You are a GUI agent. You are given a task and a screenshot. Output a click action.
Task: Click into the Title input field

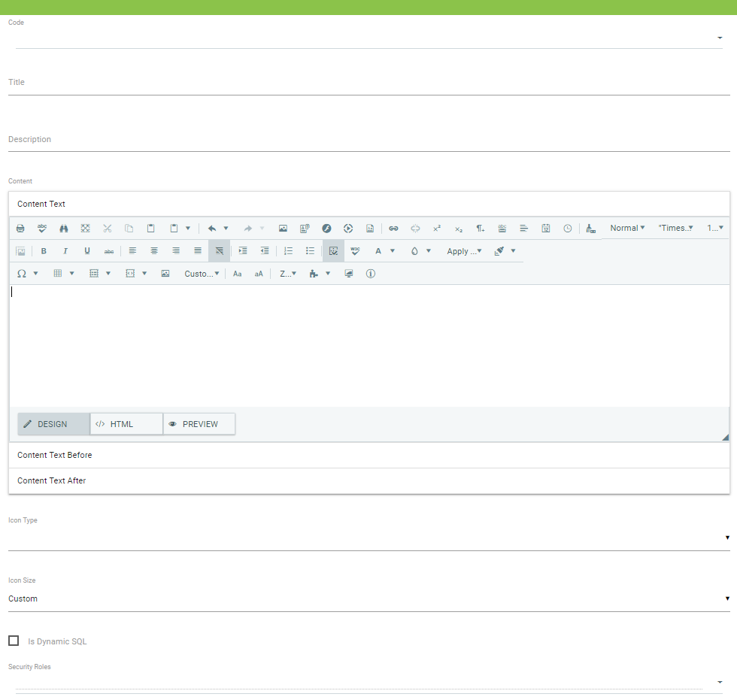click(368, 83)
